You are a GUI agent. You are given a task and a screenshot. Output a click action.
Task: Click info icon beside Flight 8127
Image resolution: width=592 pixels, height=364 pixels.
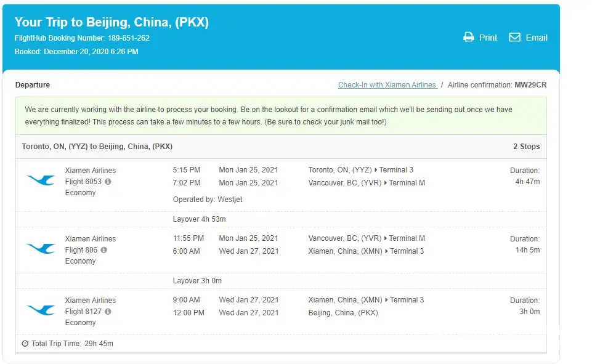108,312
